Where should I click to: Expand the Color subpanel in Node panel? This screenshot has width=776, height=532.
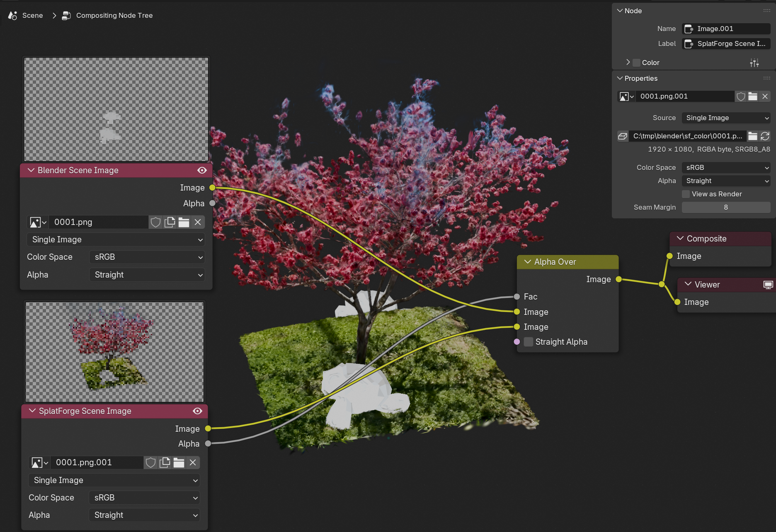[628, 63]
